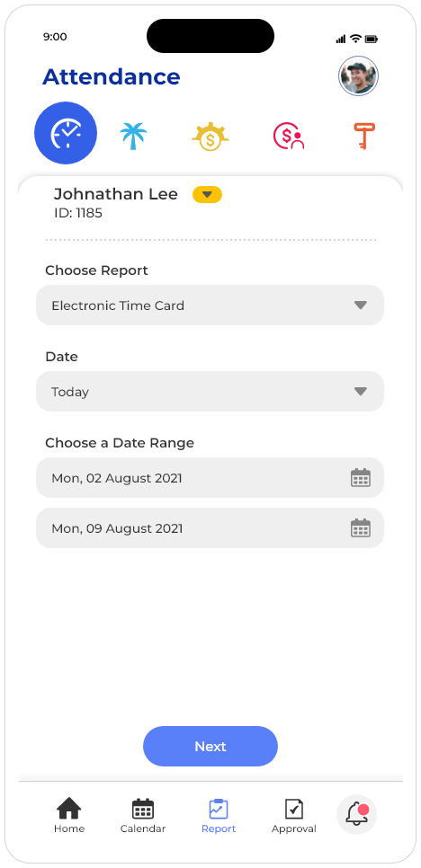Screen dimensions: 421x868
Task: Select the Mon, 09 August 2021 field
Action: 210,528
